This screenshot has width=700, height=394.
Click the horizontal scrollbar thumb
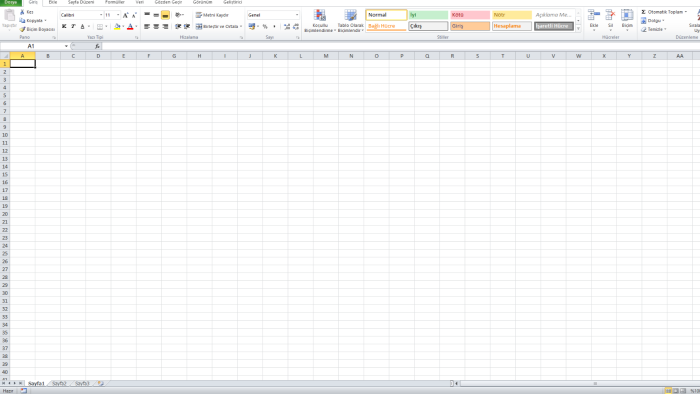pyautogui.click(x=595, y=383)
